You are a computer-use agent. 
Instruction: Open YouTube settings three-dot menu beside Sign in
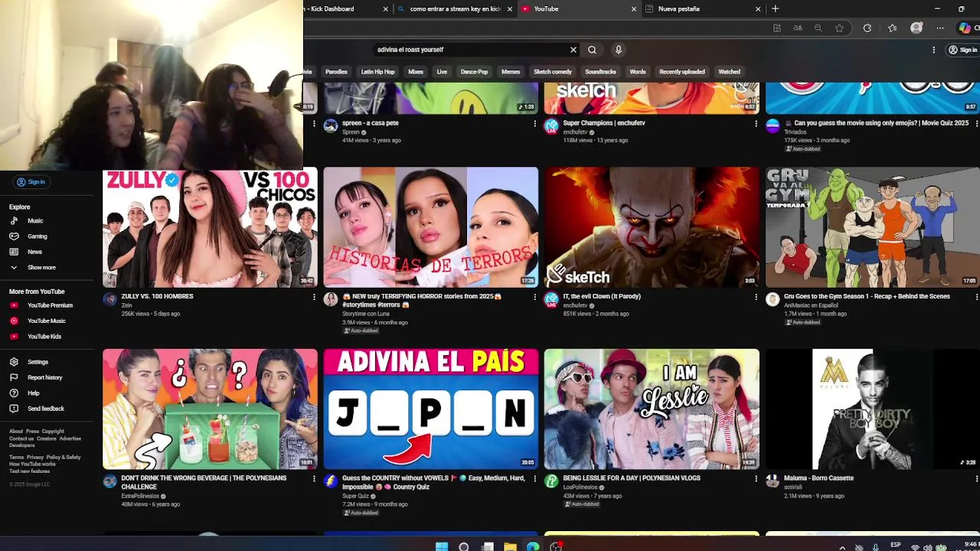click(x=933, y=50)
